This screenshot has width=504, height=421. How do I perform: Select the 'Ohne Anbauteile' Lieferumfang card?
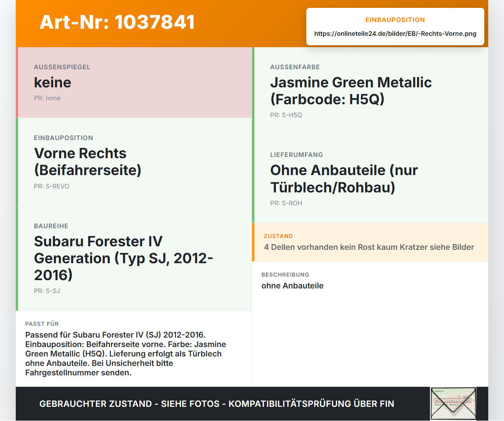pos(370,179)
